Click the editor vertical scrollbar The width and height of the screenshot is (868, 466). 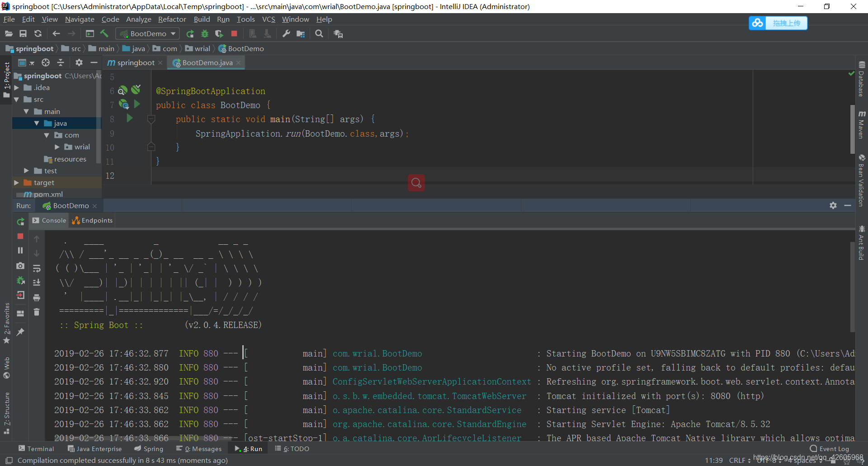coord(853,129)
